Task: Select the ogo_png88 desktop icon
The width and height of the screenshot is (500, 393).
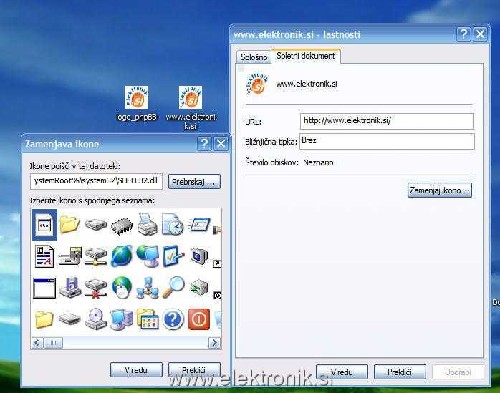Action: 137,103
